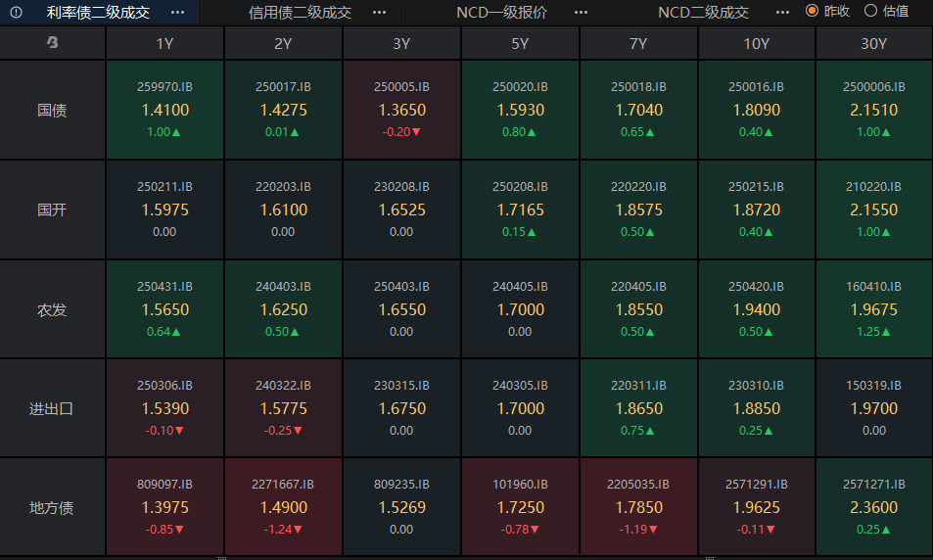The image size is (933, 560).
Task: Open bond 250005.IB cell at 1.3650
Action: [401, 110]
